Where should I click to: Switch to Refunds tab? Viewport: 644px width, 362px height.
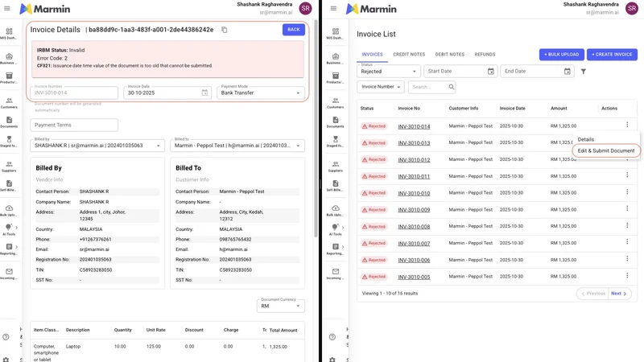click(485, 54)
